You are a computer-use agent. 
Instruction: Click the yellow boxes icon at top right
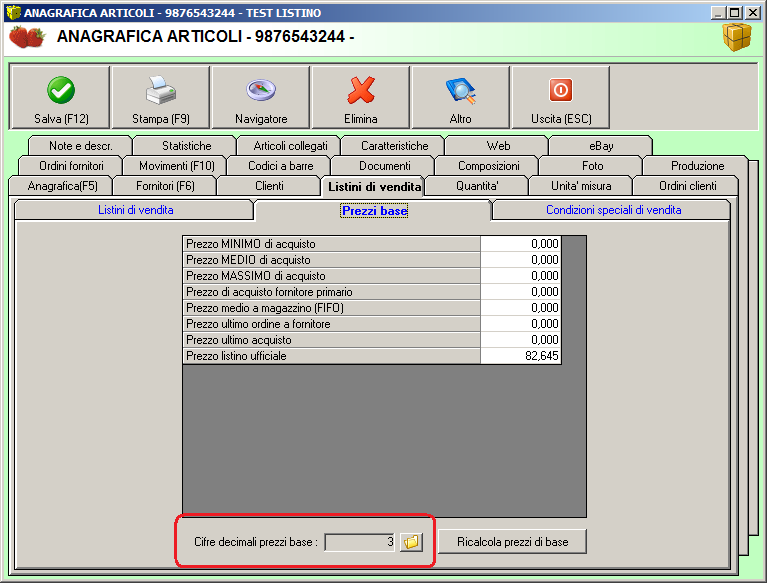pos(737,37)
